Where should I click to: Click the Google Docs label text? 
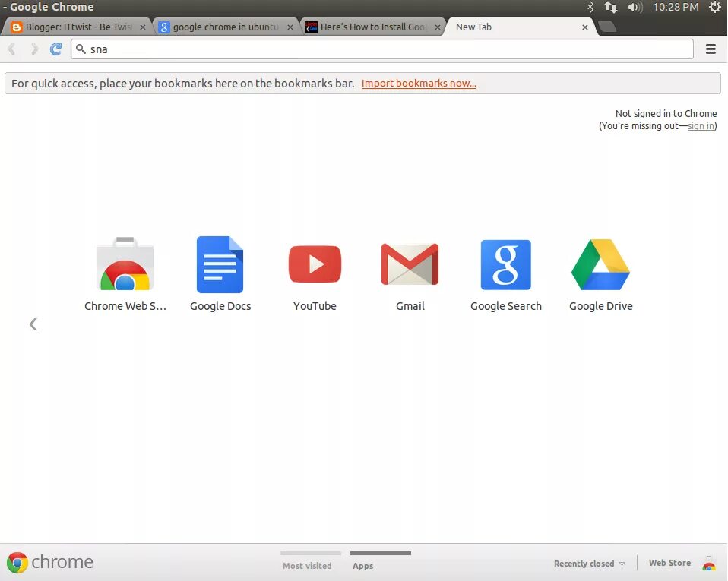point(220,306)
